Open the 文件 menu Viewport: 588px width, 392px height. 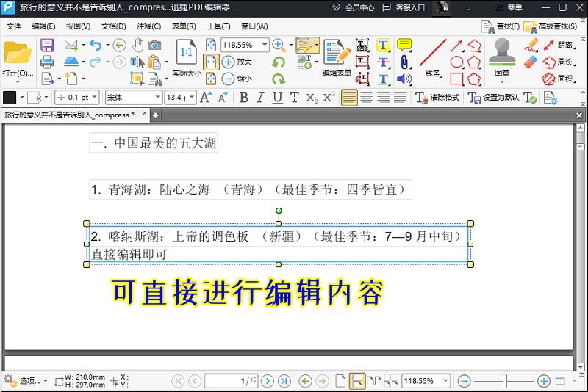(14, 26)
